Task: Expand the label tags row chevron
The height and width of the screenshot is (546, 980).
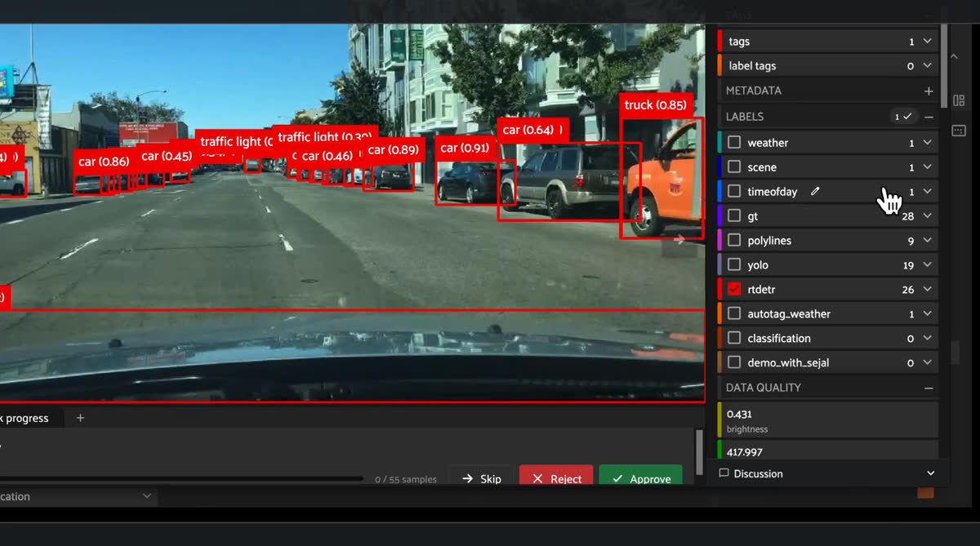Action: point(928,65)
